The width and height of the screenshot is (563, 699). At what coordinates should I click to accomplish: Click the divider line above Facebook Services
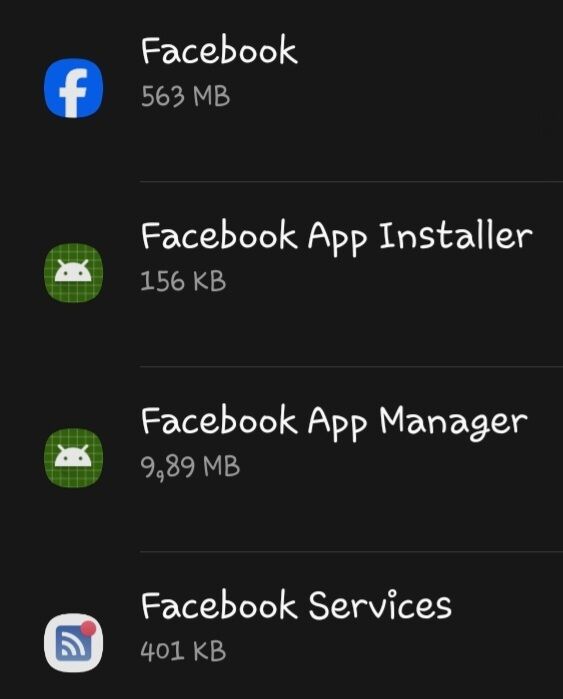pyautogui.click(x=351, y=551)
